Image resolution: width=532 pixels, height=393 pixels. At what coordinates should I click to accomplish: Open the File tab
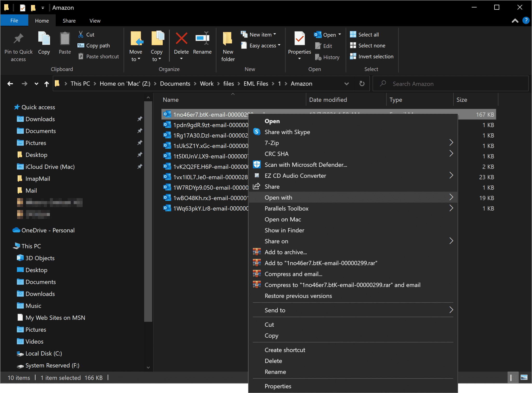[x=14, y=21]
